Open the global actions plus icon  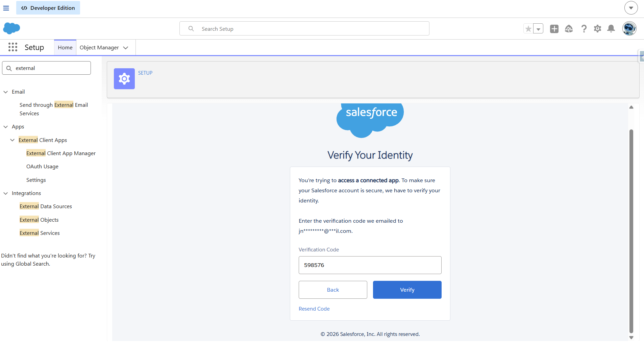[554, 29]
